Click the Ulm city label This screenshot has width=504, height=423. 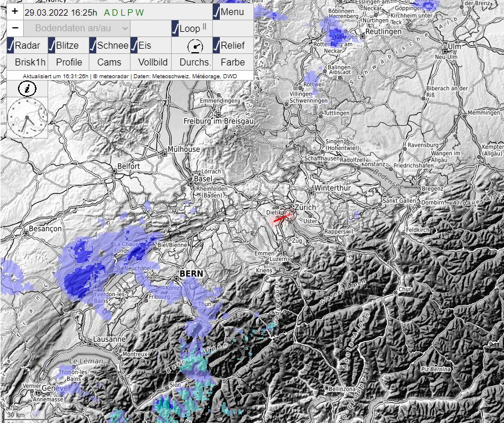click(455, 46)
